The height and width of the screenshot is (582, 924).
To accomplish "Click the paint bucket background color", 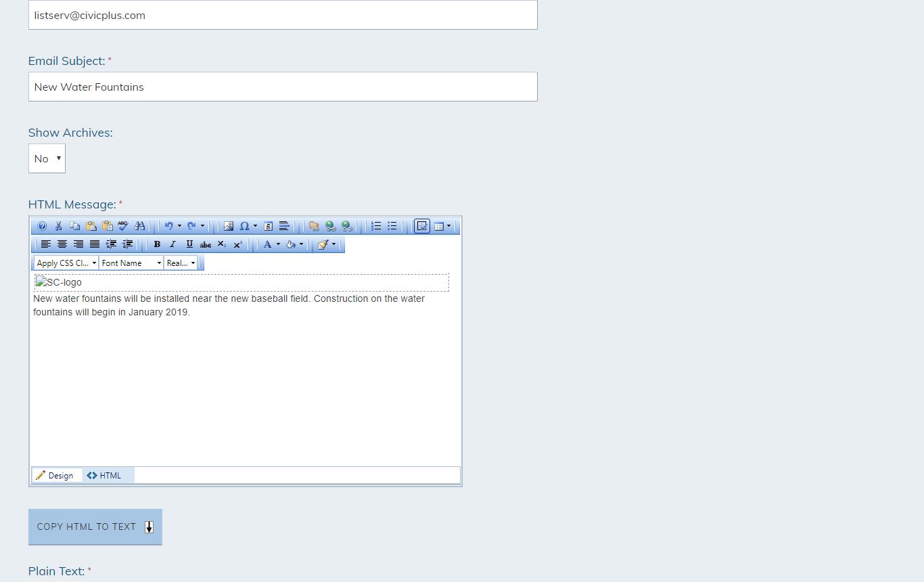I will click(291, 244).
